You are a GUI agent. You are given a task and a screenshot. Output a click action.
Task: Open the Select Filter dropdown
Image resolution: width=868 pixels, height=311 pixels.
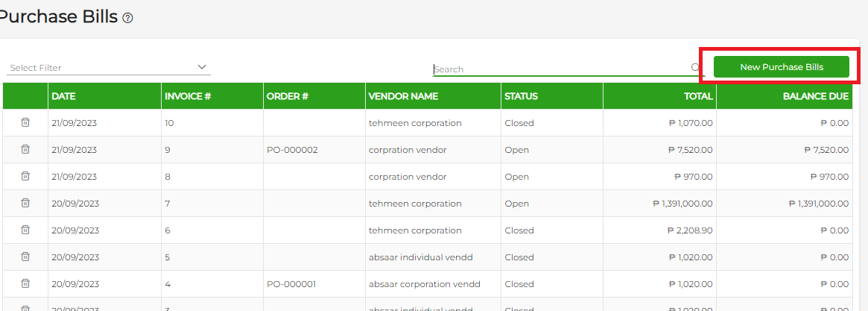[104, 68]
